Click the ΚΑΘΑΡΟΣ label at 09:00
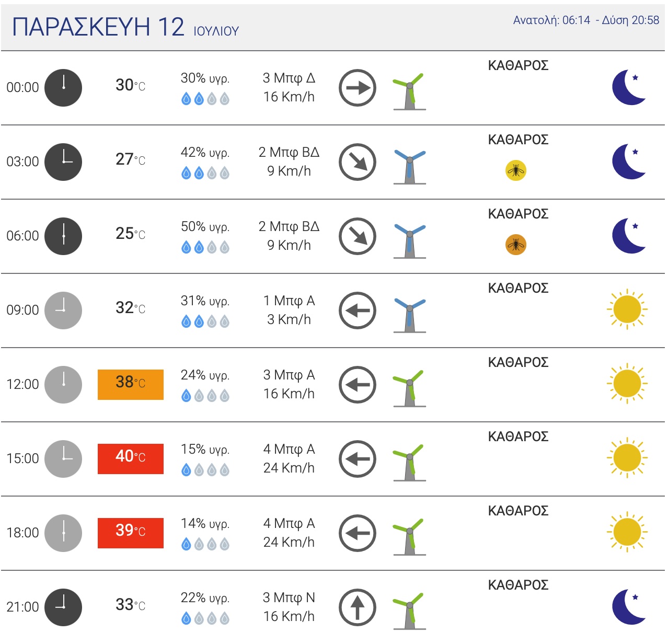Image resolution: width=668 pixels, height=644 pixels. pos(518,289)
